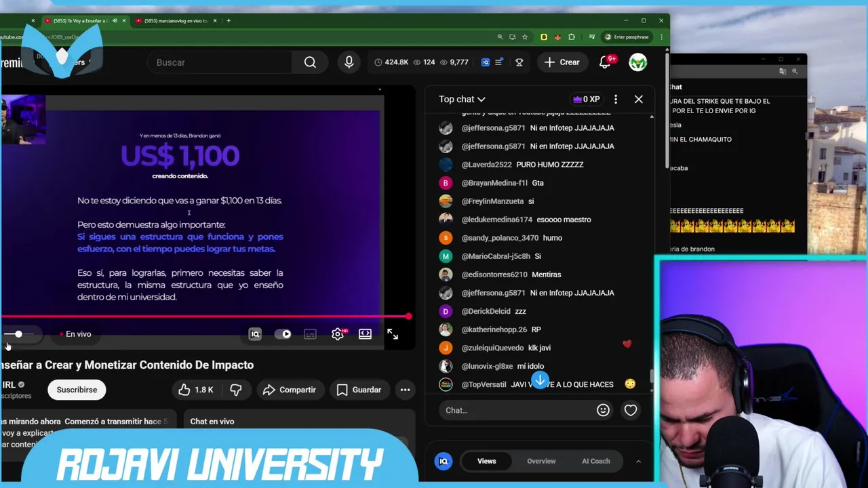Image resolution: width=868 pixels, height=488 pixels.
Task: Click the vidIQ logo beside Views tab
Action: pos(443,461)
